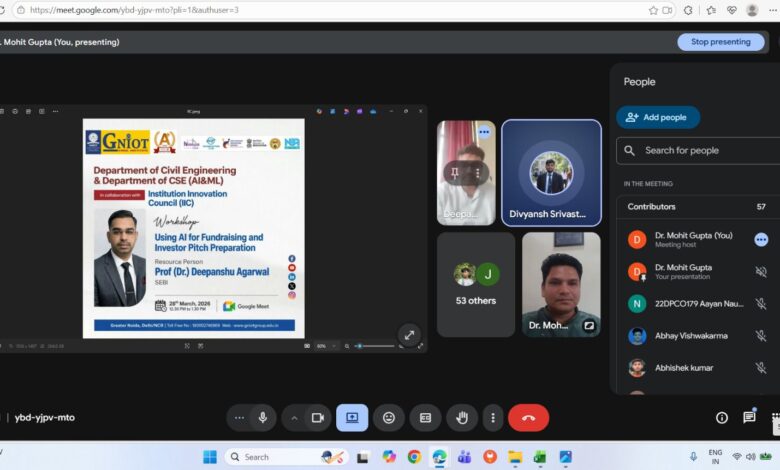Open the 53 others participants tile

476,284
